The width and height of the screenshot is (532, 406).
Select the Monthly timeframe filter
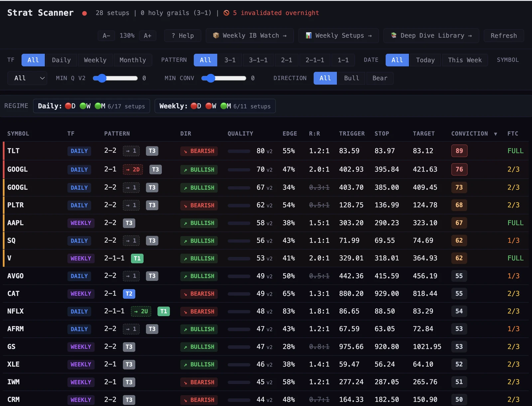(133, 60)
